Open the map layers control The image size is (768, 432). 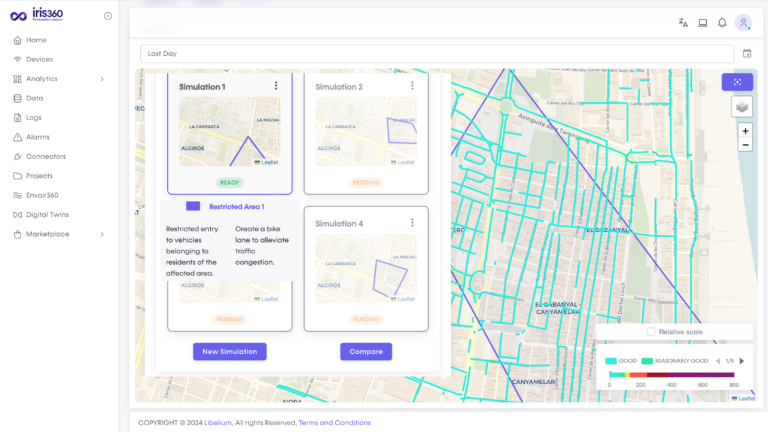point(741,106)
